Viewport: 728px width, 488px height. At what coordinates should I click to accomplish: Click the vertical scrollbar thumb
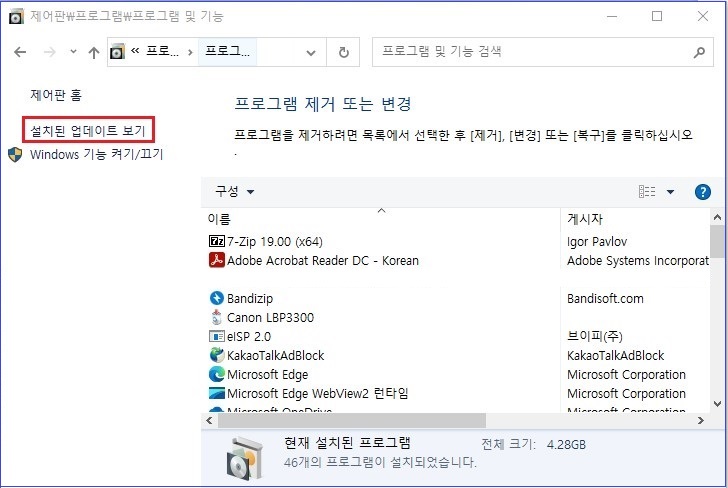(x=717, y=241)
